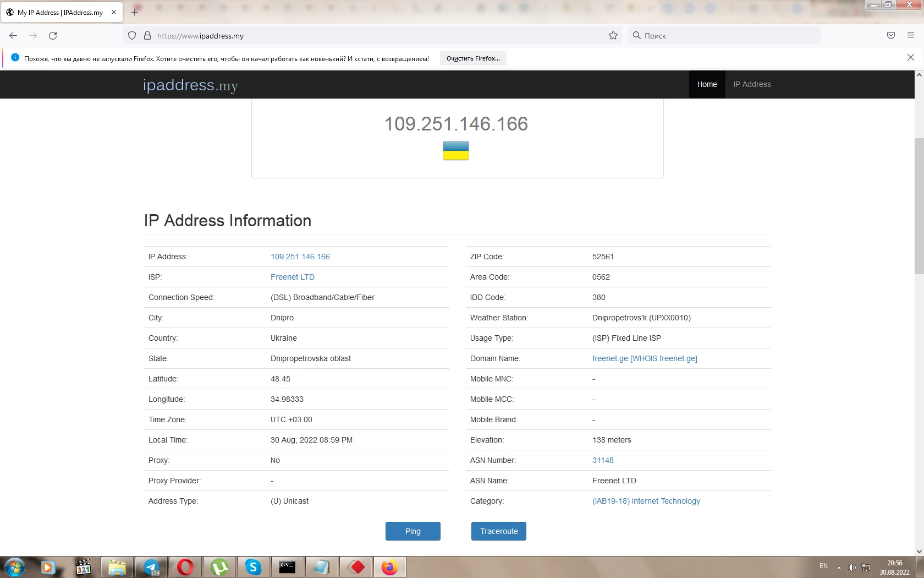This screenshot has width=924, height=578.
Task: Click the Dnipropetrovska oblast state value
Action: tap(311, 358)
